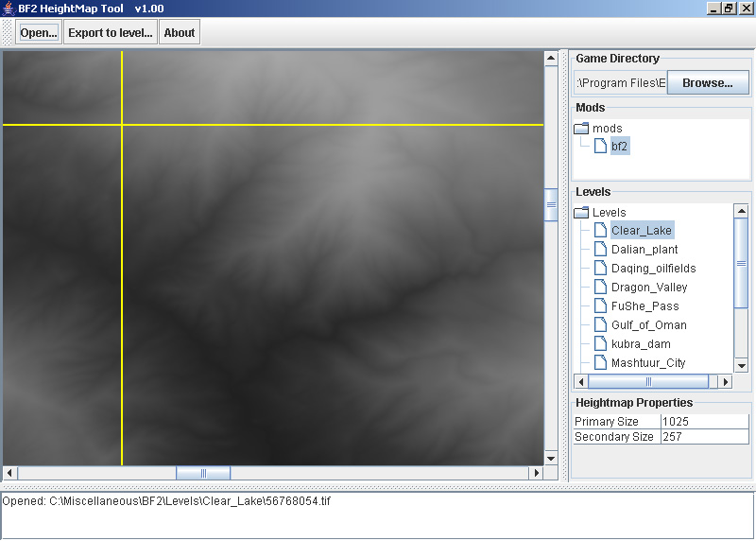This screenshot has height=541, width=756.
Task: Choose Gulf_of_Oman level icon
Action: [x=600, y=325]
